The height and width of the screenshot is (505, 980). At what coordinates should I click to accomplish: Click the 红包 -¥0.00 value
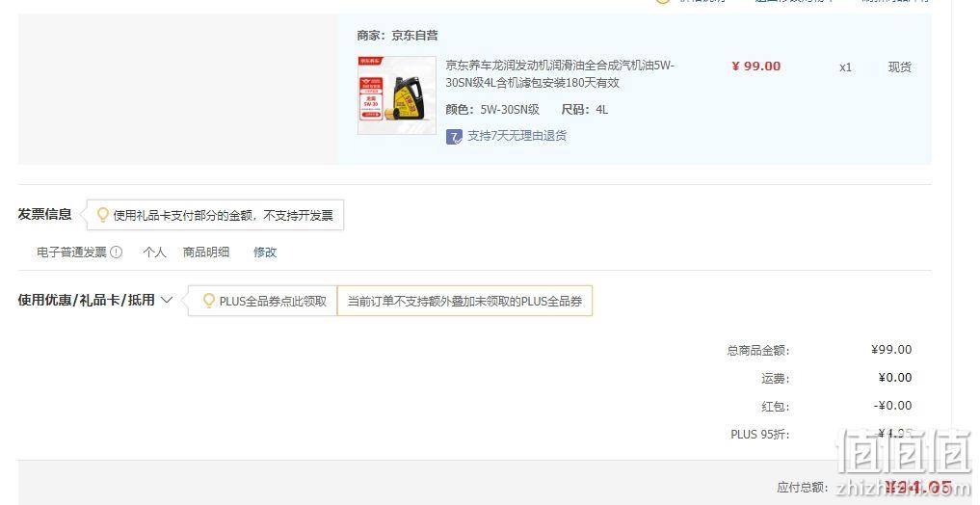tap(893, 406)
